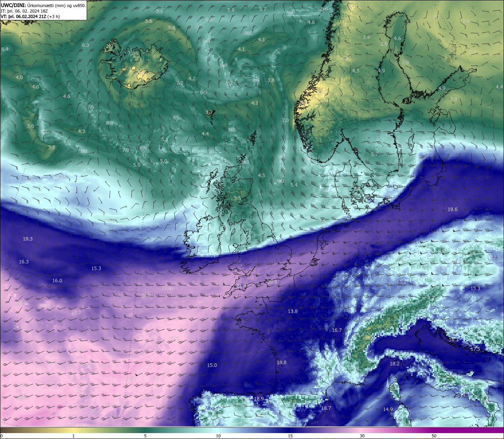
Task: Click the 6.4 value at left edge
Action: pos(5,49)
